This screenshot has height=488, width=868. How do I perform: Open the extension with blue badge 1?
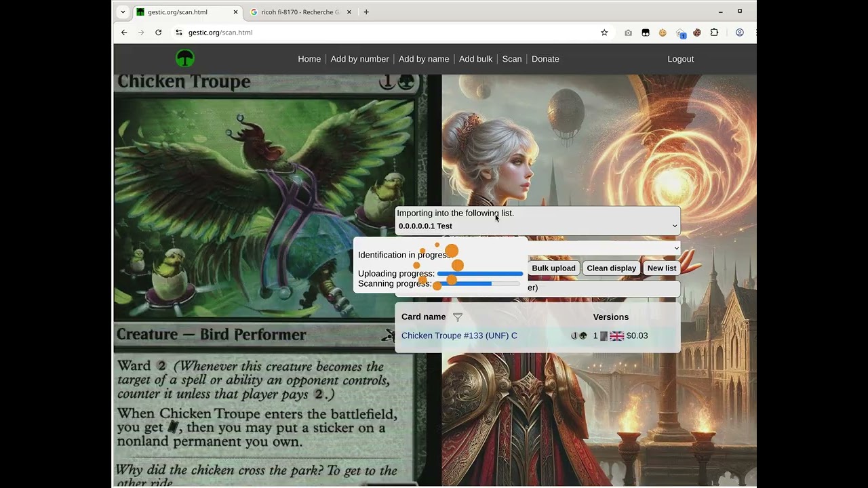(x=680, y=33)
